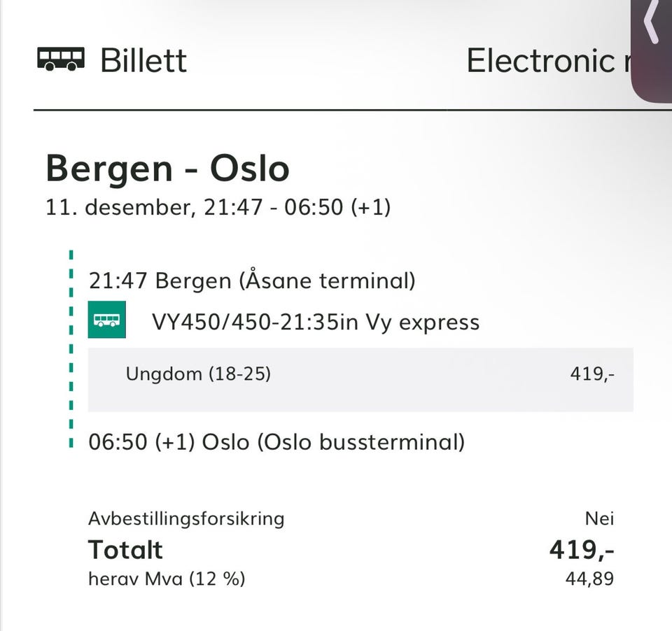Screen dimensions: 672x631
Task: Select the Billett header label
Action: (143, 60)
